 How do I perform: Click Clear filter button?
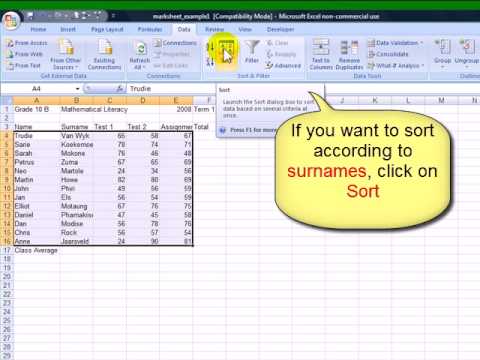coord(277,43)
